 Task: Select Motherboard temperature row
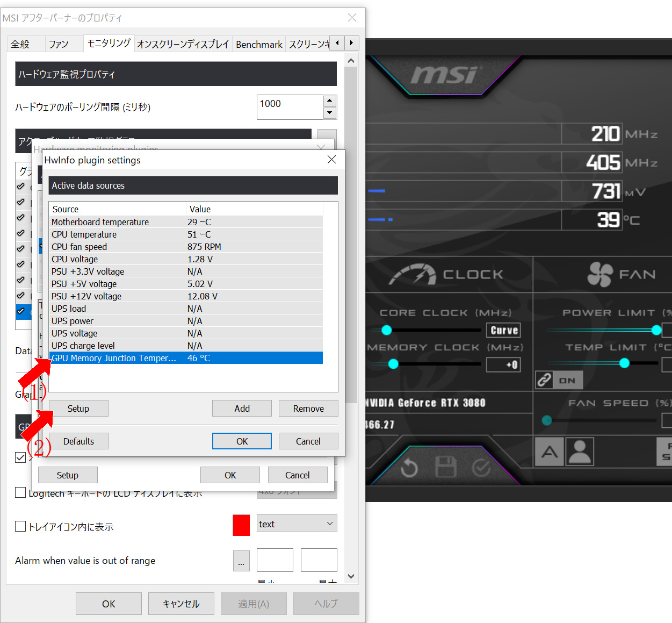click(x=186, y=222)
